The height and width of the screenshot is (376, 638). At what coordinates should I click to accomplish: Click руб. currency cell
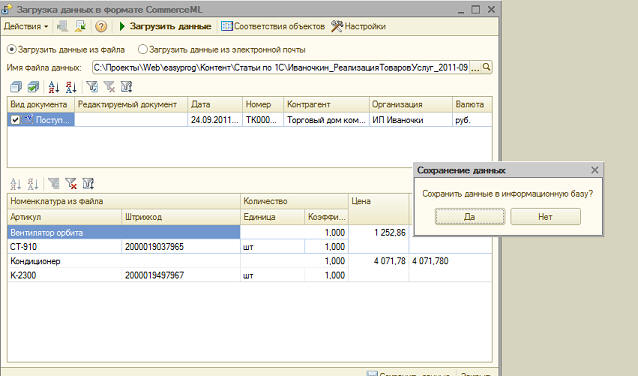point(472,120)
